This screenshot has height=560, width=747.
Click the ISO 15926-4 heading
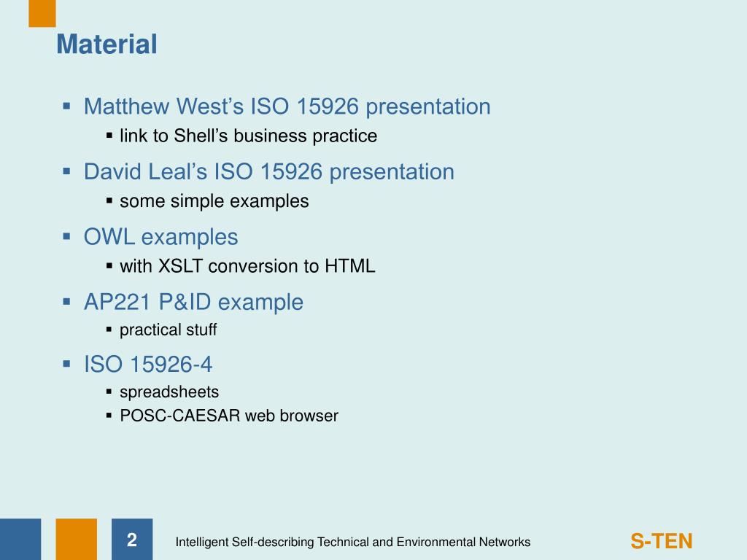pos(147,365)
